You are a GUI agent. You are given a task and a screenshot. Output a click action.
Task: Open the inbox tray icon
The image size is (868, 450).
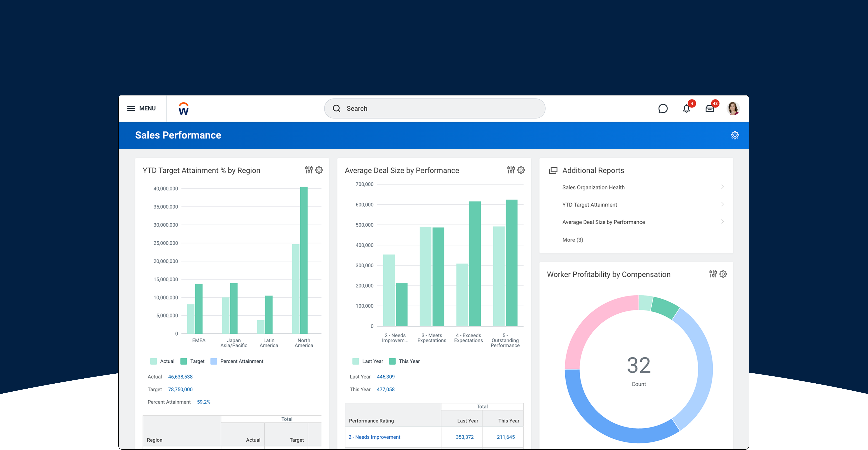[x=710, y=109]
